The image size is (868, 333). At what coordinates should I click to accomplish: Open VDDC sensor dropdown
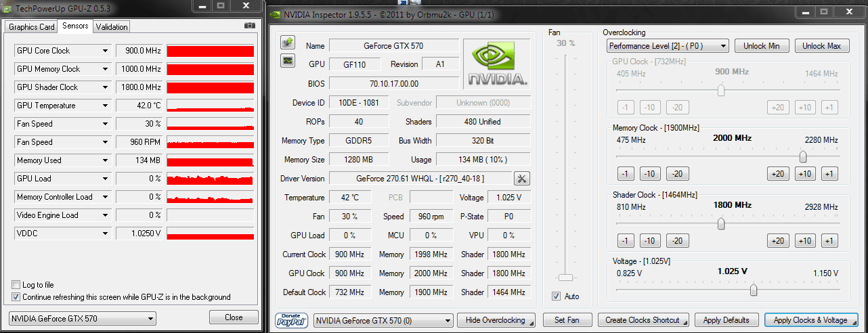pos(105,234)
